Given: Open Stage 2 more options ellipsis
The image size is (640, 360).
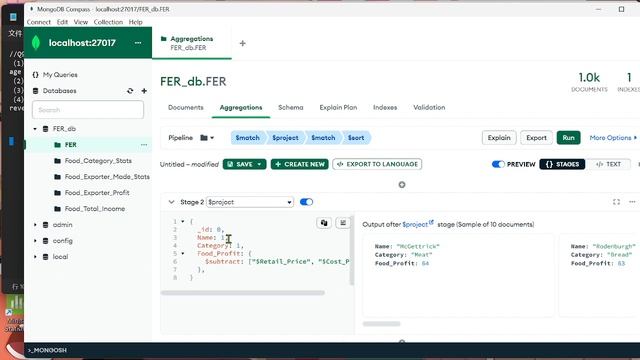Looking at the screenshot, I should click(632, 202).
